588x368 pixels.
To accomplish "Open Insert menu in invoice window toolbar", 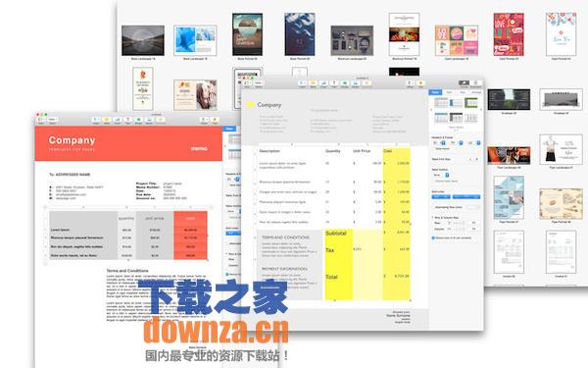I will 302,83.
